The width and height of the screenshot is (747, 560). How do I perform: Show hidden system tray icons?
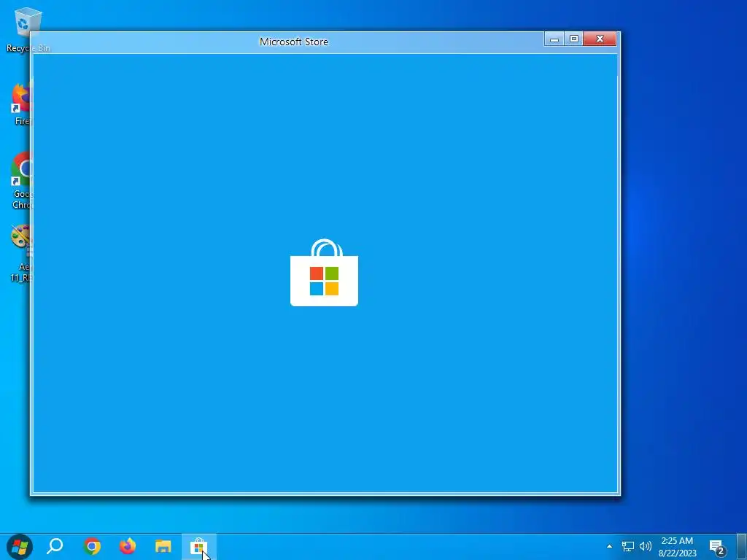(609, 546)
